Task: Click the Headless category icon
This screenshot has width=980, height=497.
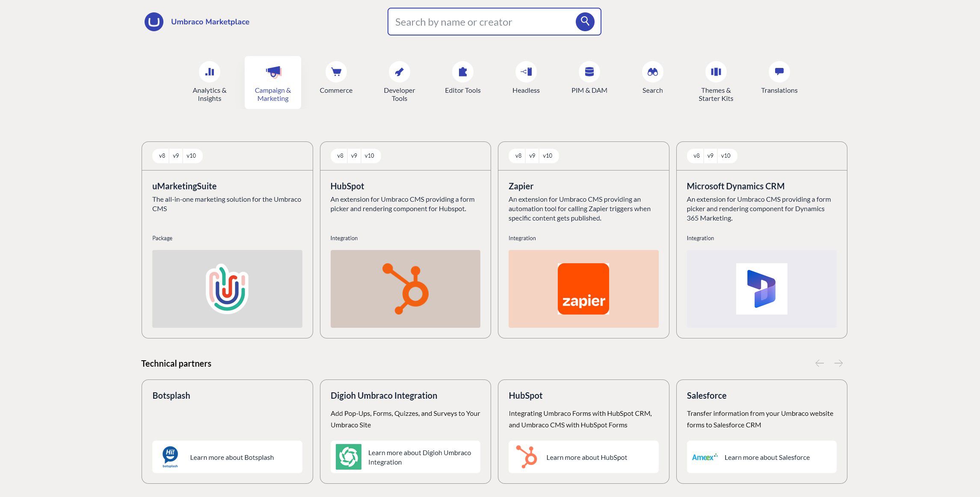Action: 526,71
